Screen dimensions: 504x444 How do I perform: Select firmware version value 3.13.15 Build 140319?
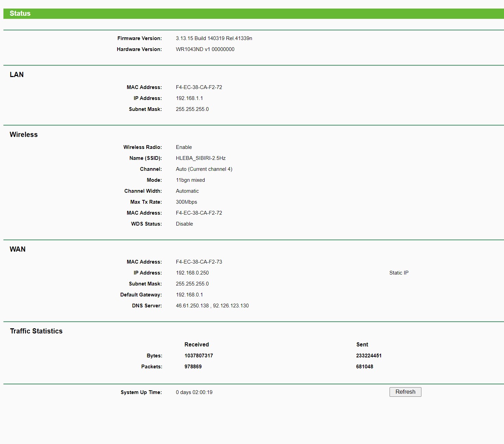(x=214, y=38)
